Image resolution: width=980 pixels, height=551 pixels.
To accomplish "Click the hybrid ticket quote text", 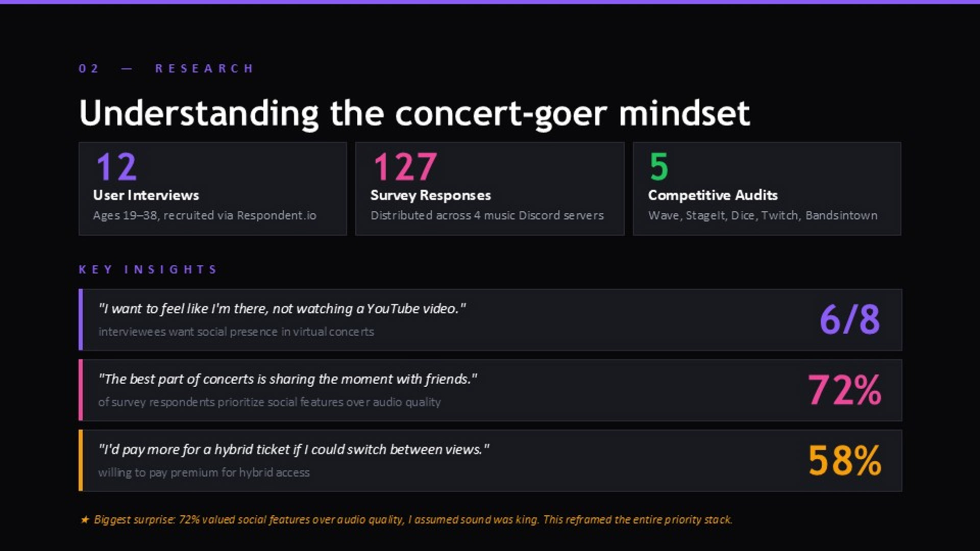I will pyautogui.click(x=293, y=449).
